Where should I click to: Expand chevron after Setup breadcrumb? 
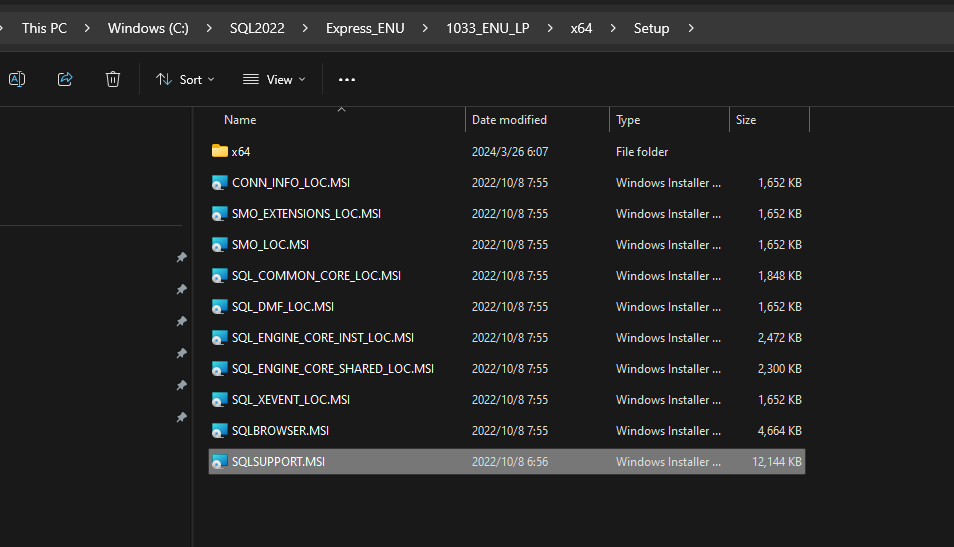[x=691, y=28]
